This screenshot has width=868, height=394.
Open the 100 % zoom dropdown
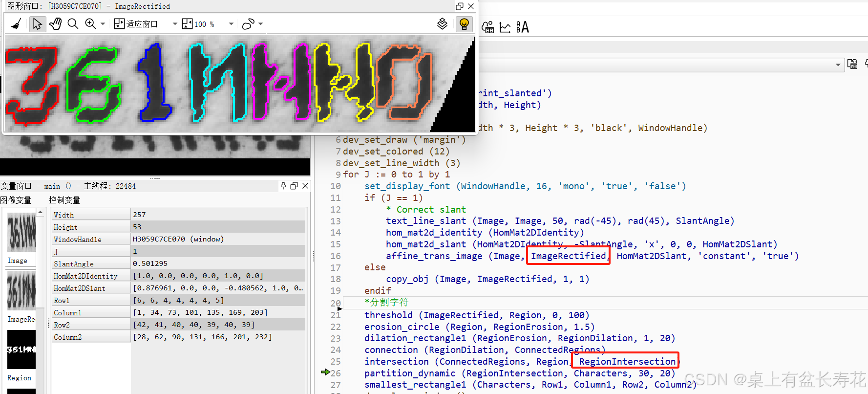pos(231,24)
